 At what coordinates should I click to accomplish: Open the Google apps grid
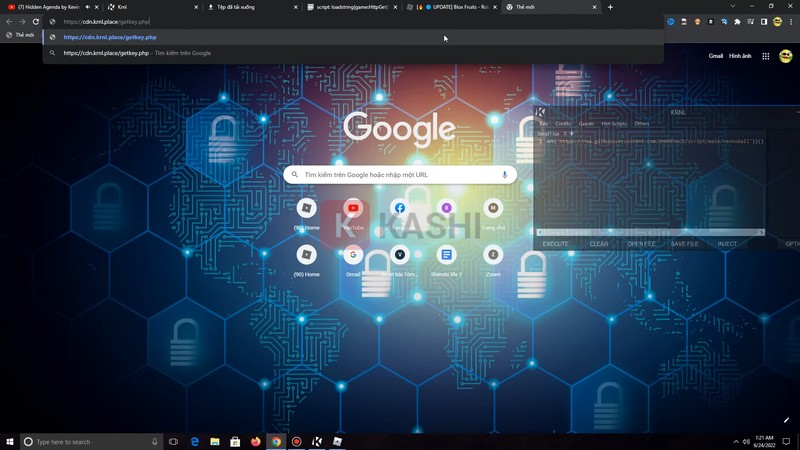pos(765,56)
